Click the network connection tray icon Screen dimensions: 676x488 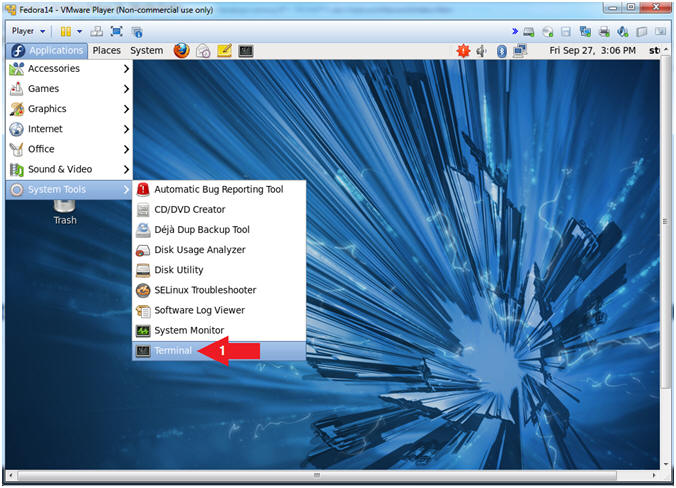[520, 51]
